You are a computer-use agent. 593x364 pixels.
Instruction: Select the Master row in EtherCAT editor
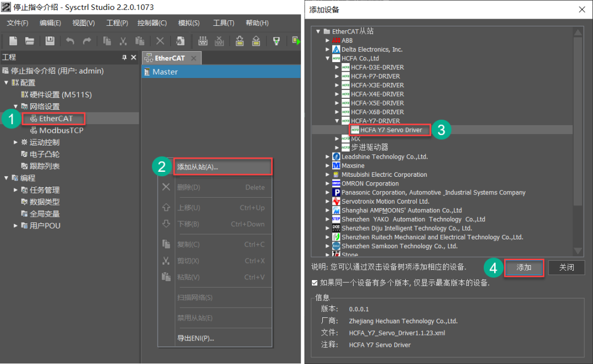(x=221, y=72)
